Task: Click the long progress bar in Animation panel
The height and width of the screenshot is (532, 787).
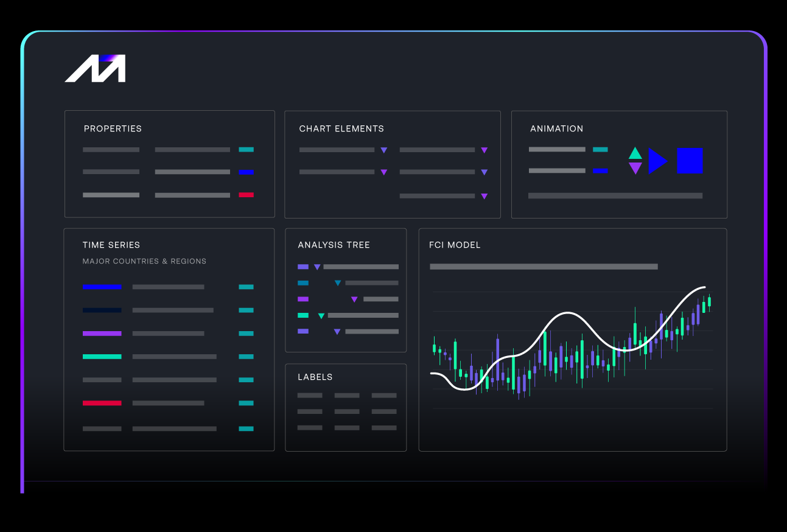Action: click(615, 196)
